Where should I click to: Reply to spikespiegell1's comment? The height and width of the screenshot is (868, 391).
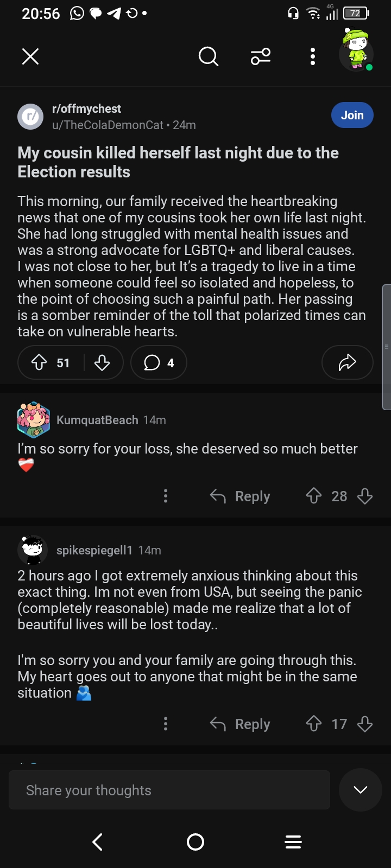tap(240, 724)
